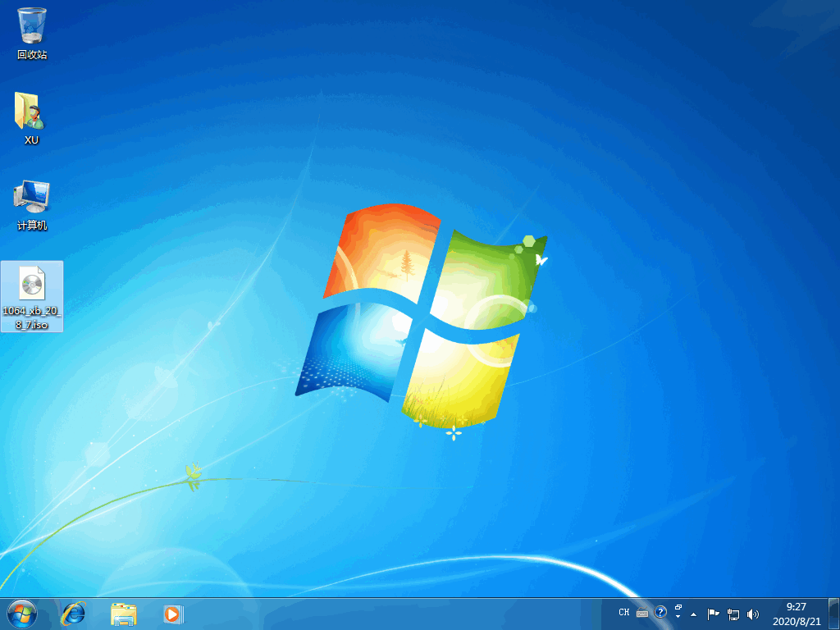Screen dimensions: 840x630
Task: Click the CH language indicator
Action: coord(623,612)
